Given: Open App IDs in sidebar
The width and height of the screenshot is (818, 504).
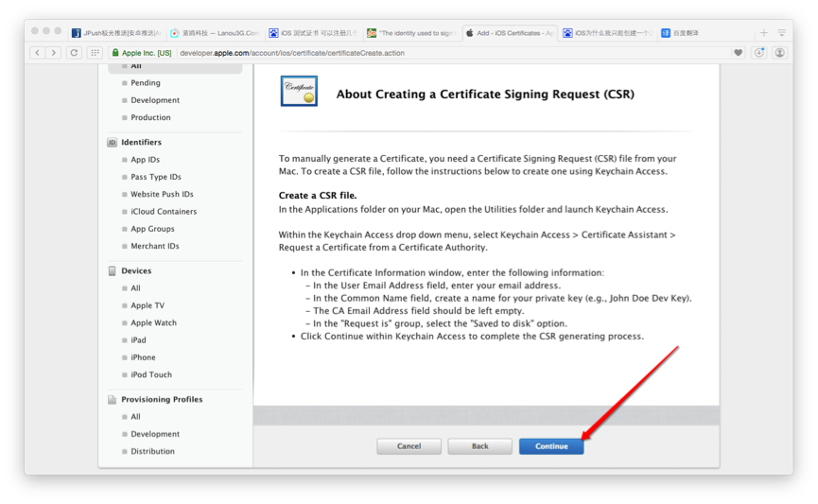Looking at the screenshot, I should [x=145, y=160].
